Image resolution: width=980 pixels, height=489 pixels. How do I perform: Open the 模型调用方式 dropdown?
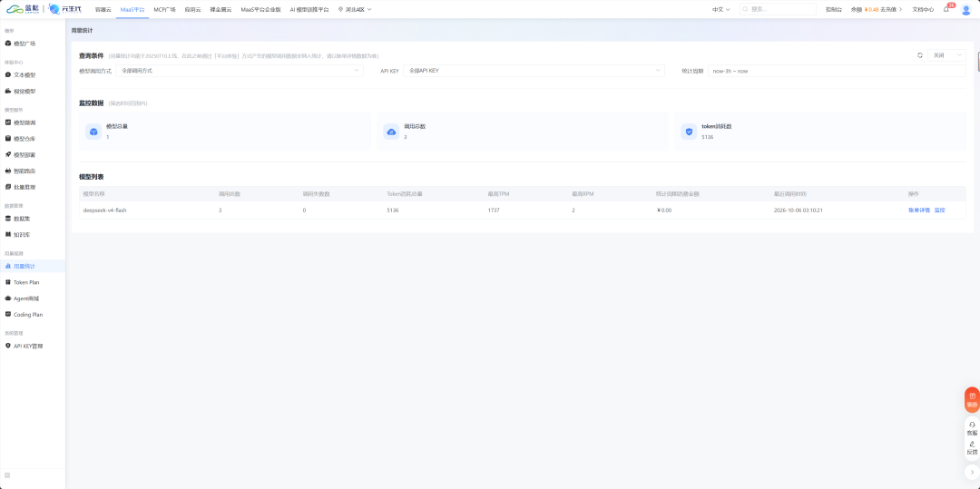(x=240, y=71)
